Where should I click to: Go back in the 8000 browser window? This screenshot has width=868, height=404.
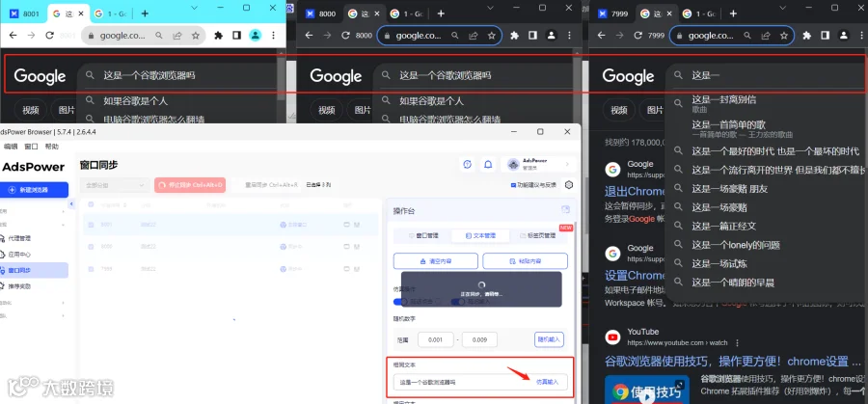coord(310,36)
